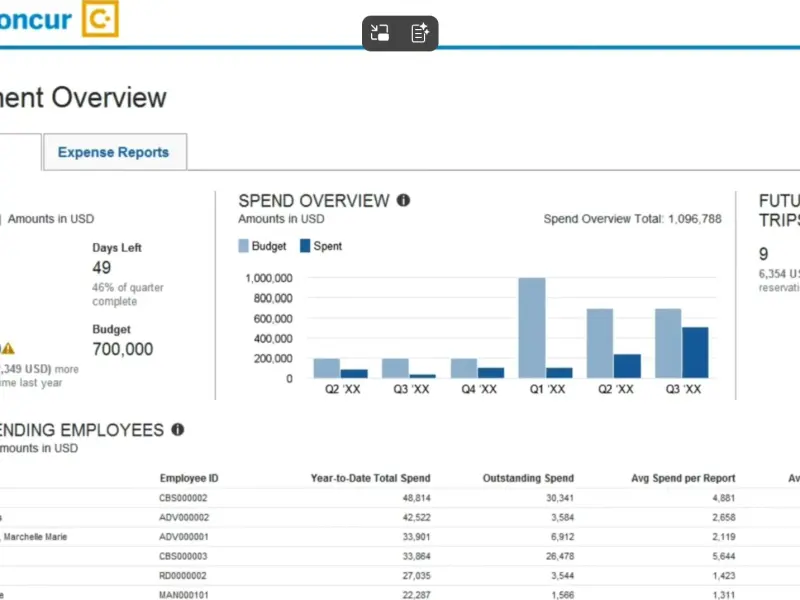Screen dimensions: 800x600
Task: Click the Marchelle Marie employee name
Action: (33, 537)
